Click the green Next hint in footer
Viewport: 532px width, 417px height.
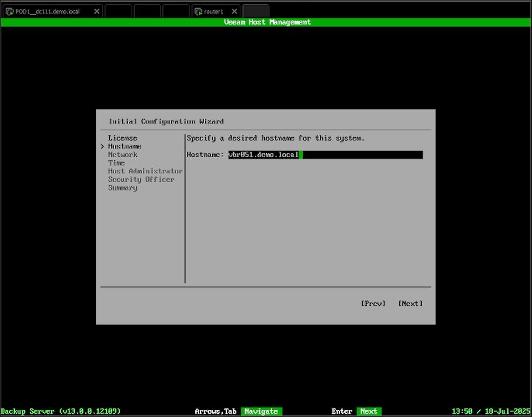click(x=369, y=412)
